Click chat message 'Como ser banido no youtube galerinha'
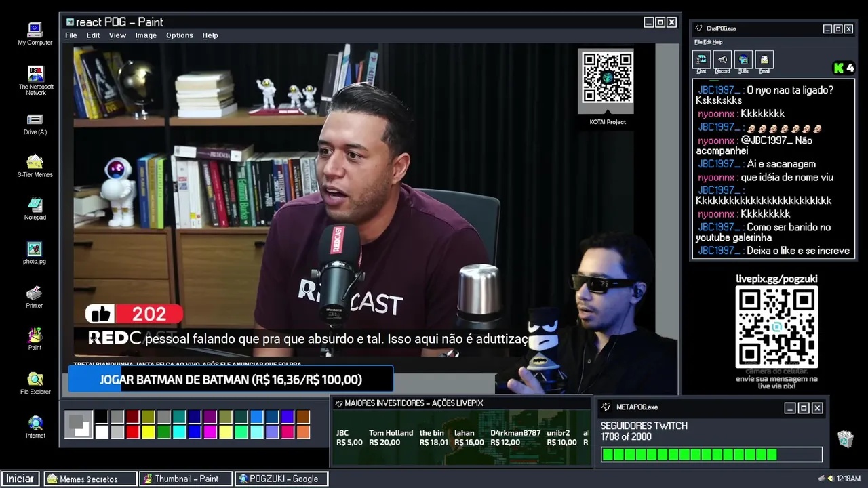 coord(763,232)
